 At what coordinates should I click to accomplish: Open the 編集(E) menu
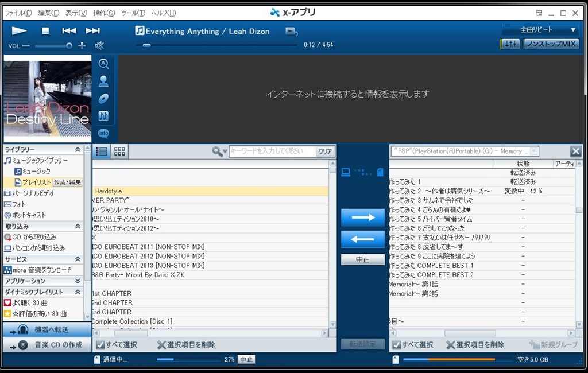coord(49,13)
